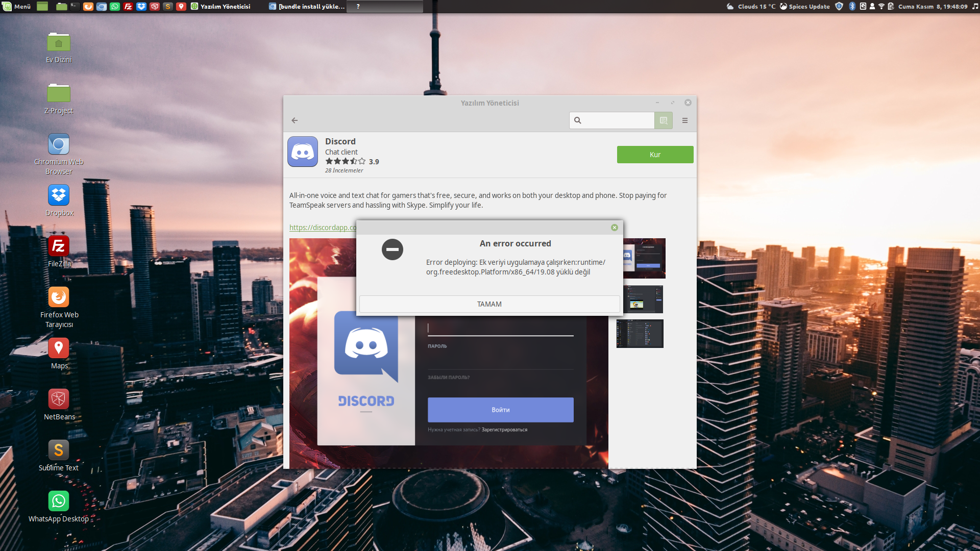Launch terminal from the panel
Screen dimensions: 980x551
[75, 7]
